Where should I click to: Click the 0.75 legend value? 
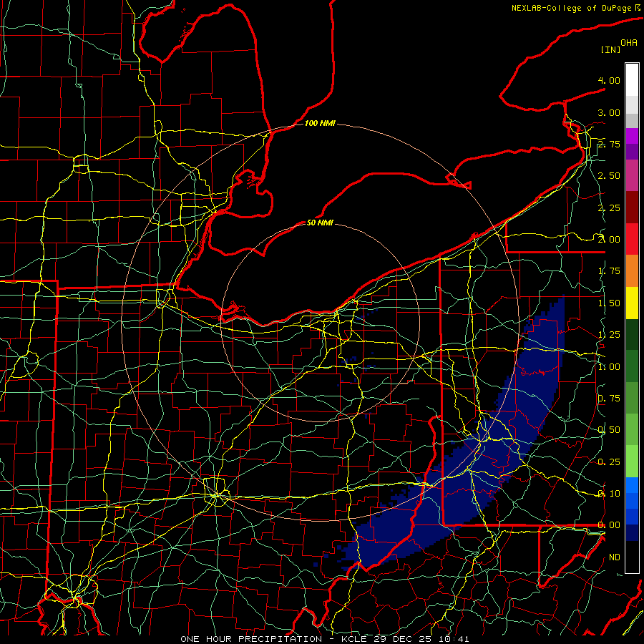(x=609, y=399)
